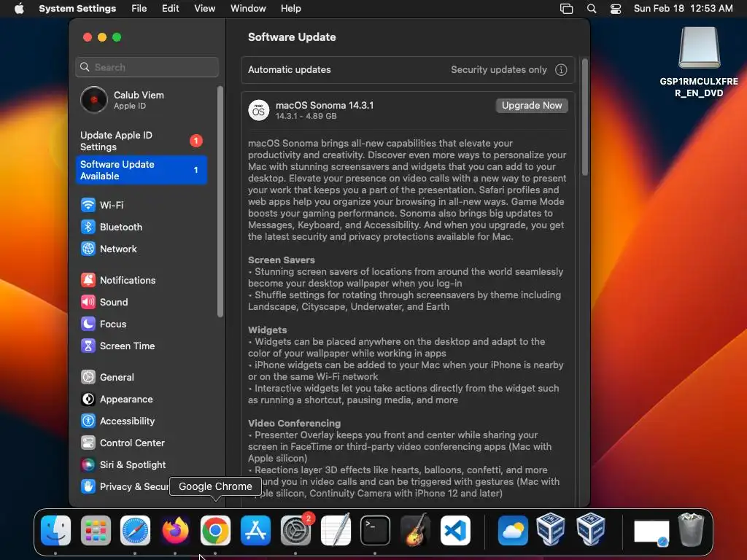Open the Apple menu
The width and height of the screenshot is (747, 560).
tap(19, 9)
